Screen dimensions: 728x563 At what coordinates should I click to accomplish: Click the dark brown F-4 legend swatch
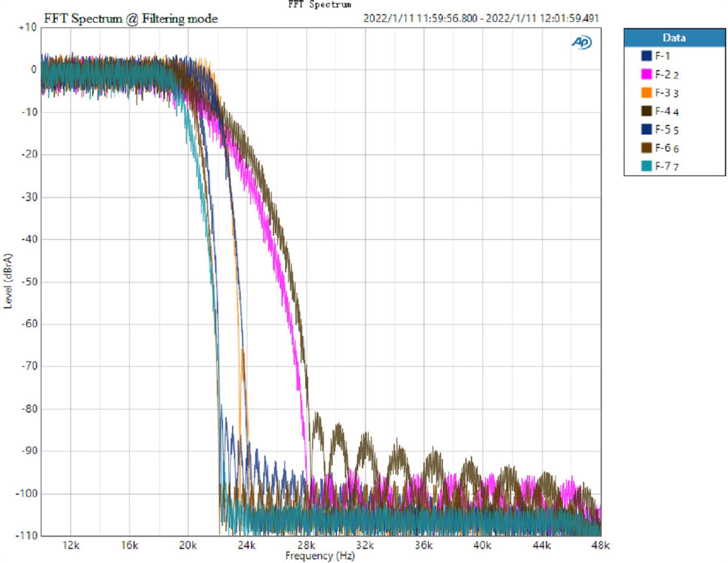647,111
